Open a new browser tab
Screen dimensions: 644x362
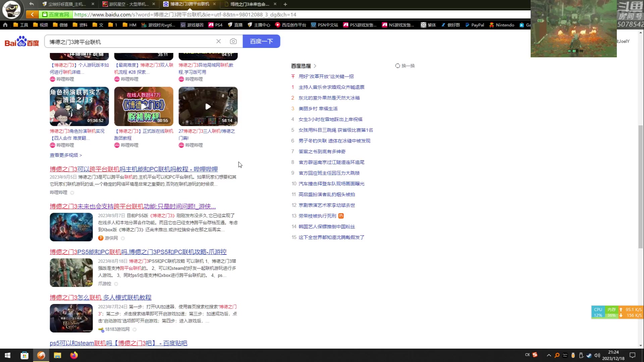(x=285, y=4)
